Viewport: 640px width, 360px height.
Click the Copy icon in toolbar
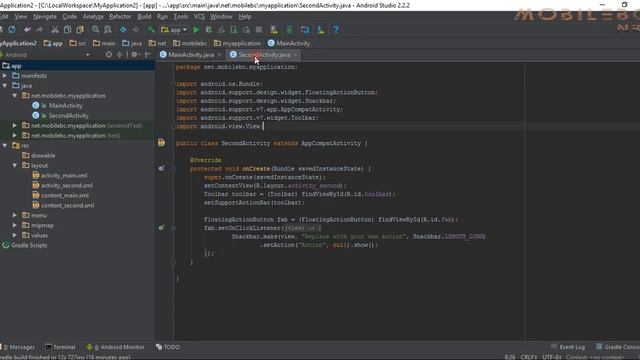pyautogui.click(x=67, y=30)
